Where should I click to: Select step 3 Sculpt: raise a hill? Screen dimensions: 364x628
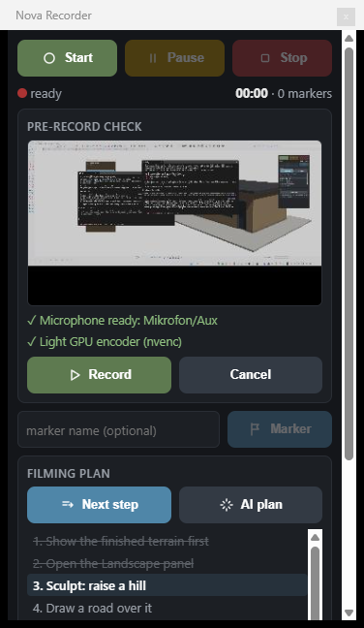click(167, 586)
